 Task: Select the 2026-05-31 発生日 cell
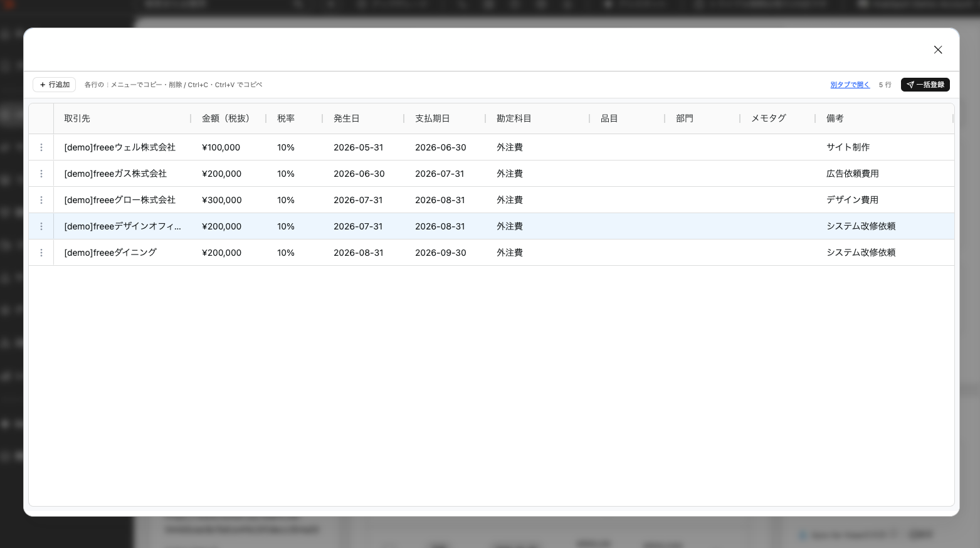(364, 147)
